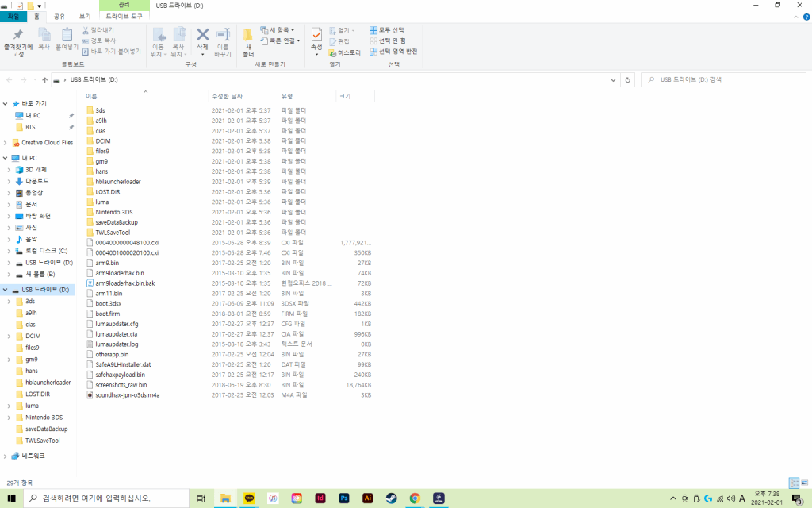
Task: Sort by 유형 (Type) column header
Action: [x=307, y=96]
